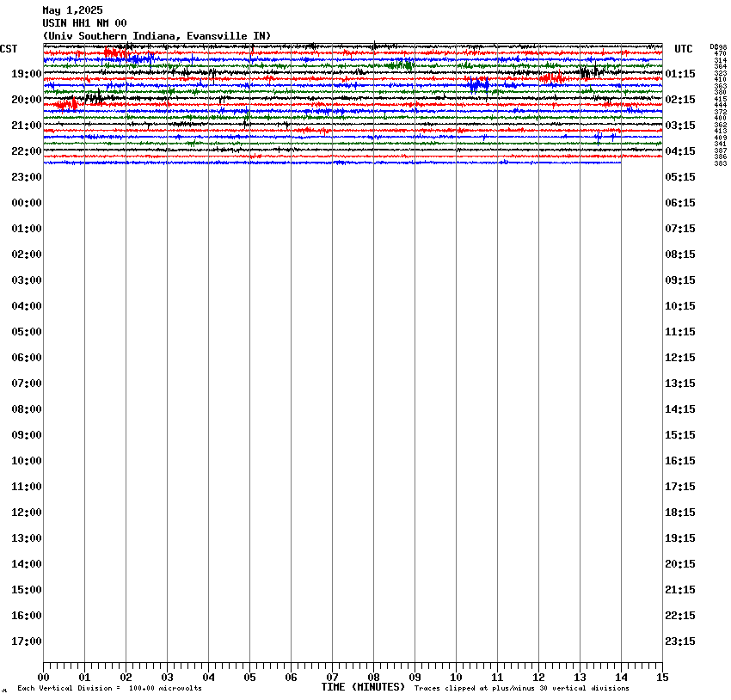Select minute 11 on the time axis
This screenshot has height=700, width=731.
coord(497,678)
